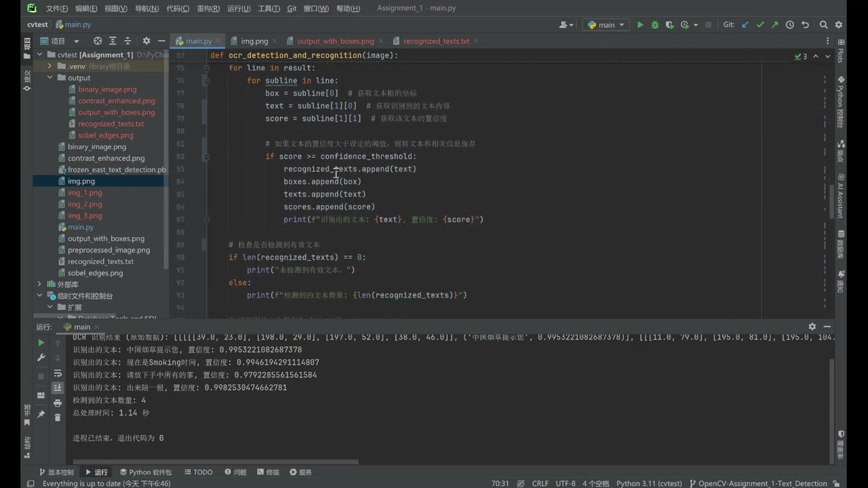The height and width of the screenshot is (488, 868).
Task: Start debugging with the bug icon
Action: point(654,24)
